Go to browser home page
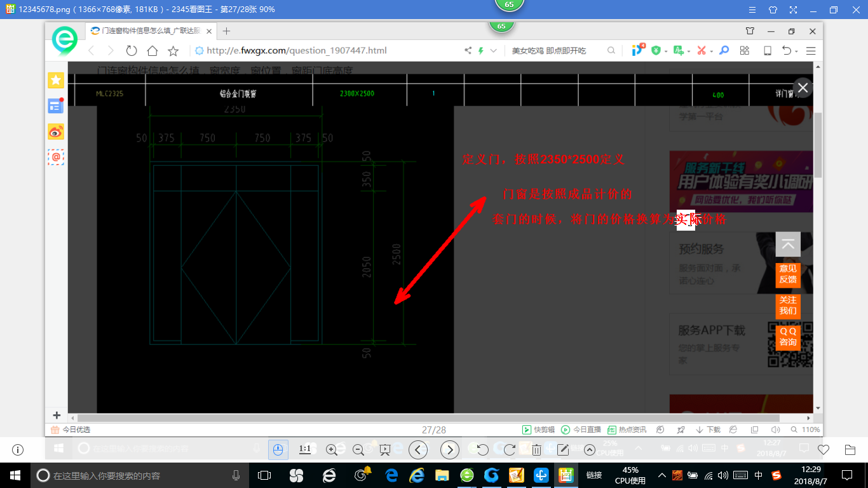This screenshot has width=868, height=488. click(x=152, y=51)
